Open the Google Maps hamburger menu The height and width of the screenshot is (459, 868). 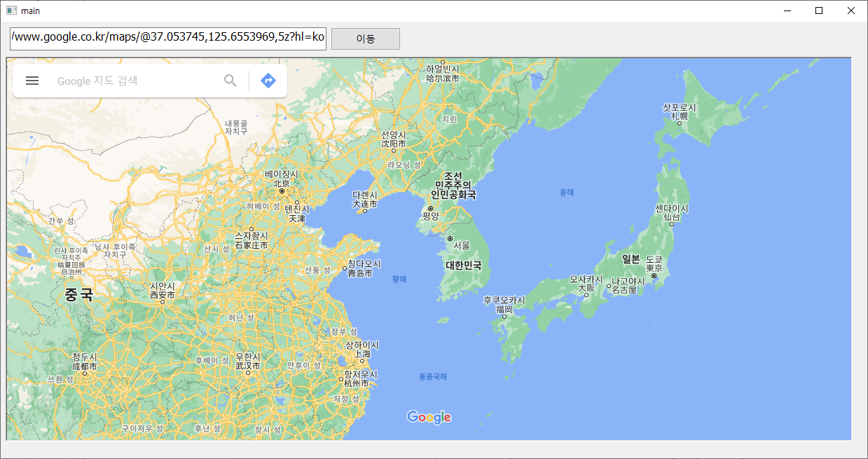click(32, 81)
